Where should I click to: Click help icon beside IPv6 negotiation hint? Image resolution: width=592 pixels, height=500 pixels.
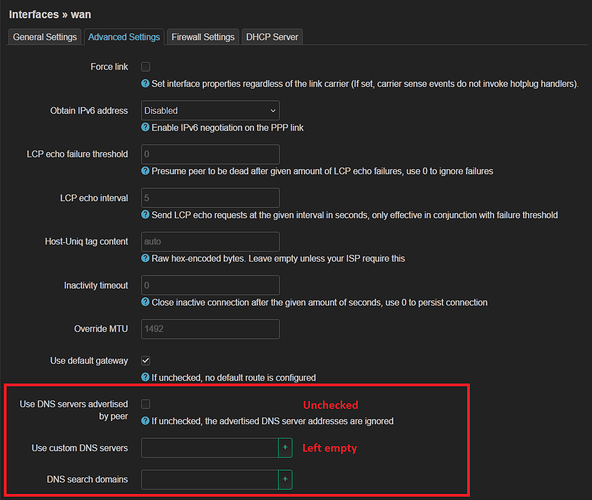[145, 127]
